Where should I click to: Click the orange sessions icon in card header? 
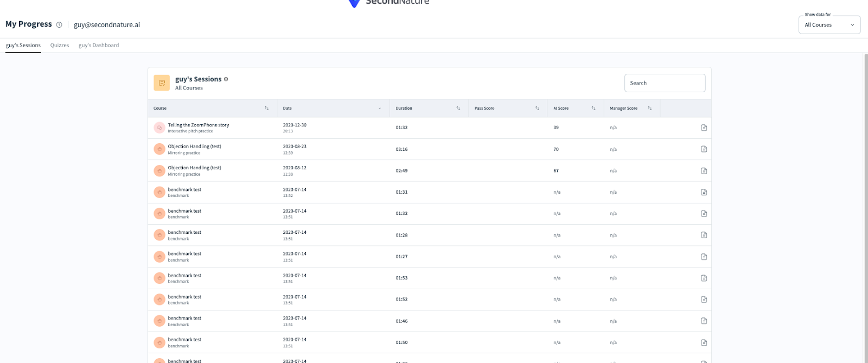(162, 83)
